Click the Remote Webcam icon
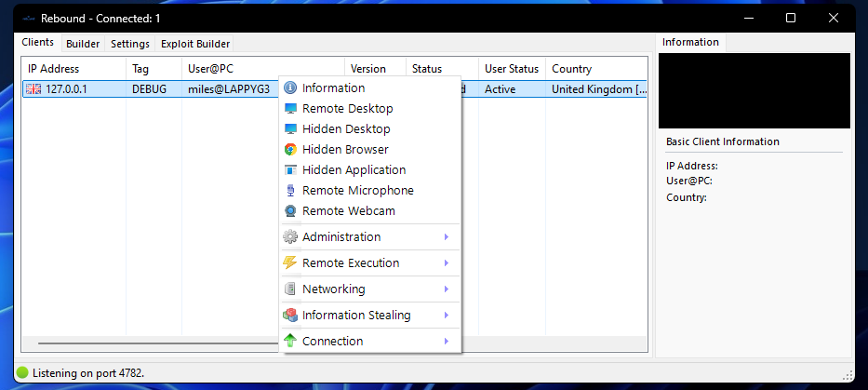 click(x=290, y=211)
